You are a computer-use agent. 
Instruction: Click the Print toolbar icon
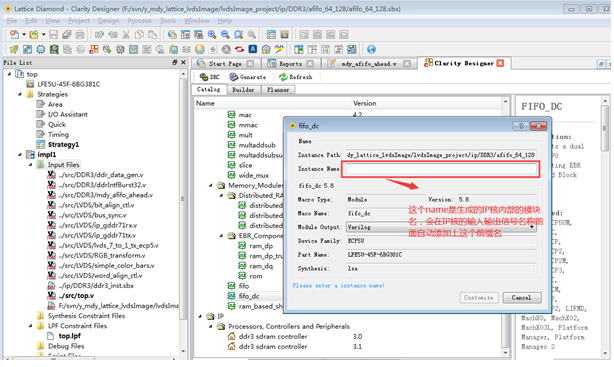coord(80,35)
